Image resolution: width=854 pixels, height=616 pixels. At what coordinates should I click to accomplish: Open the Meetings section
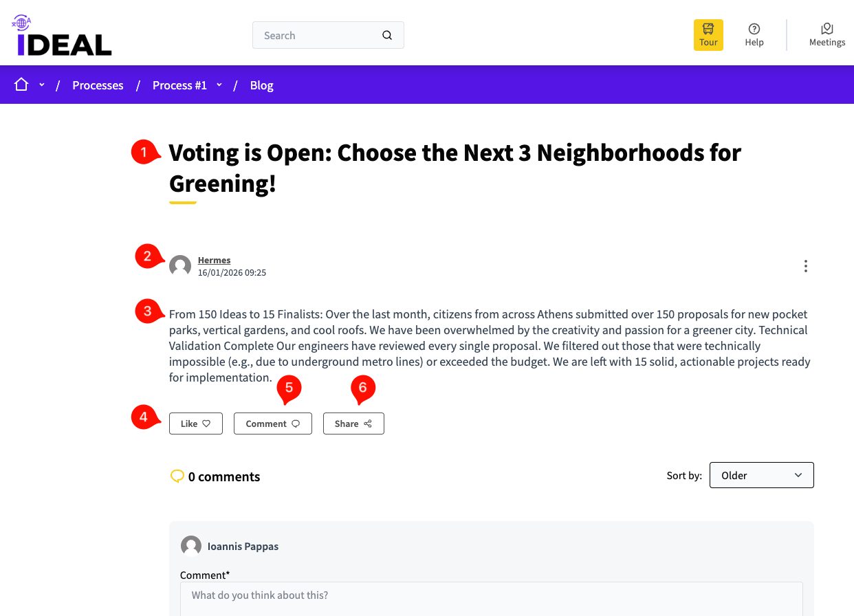coord(826,35)
